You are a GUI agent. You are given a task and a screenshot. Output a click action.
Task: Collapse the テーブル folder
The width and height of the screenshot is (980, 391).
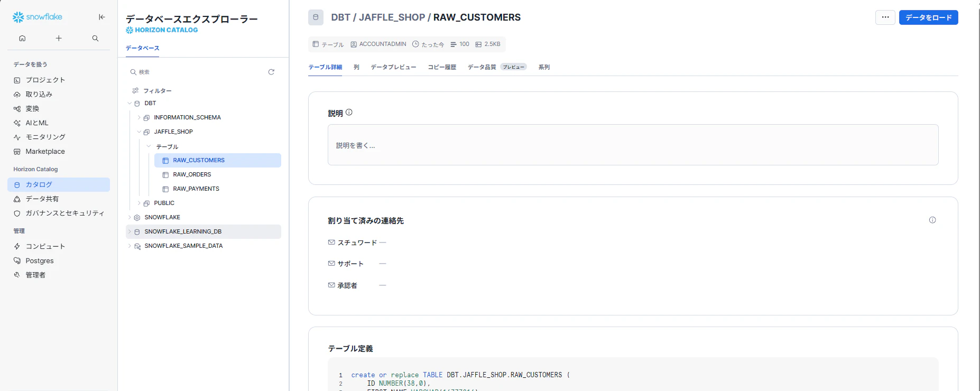click(149, 146)
